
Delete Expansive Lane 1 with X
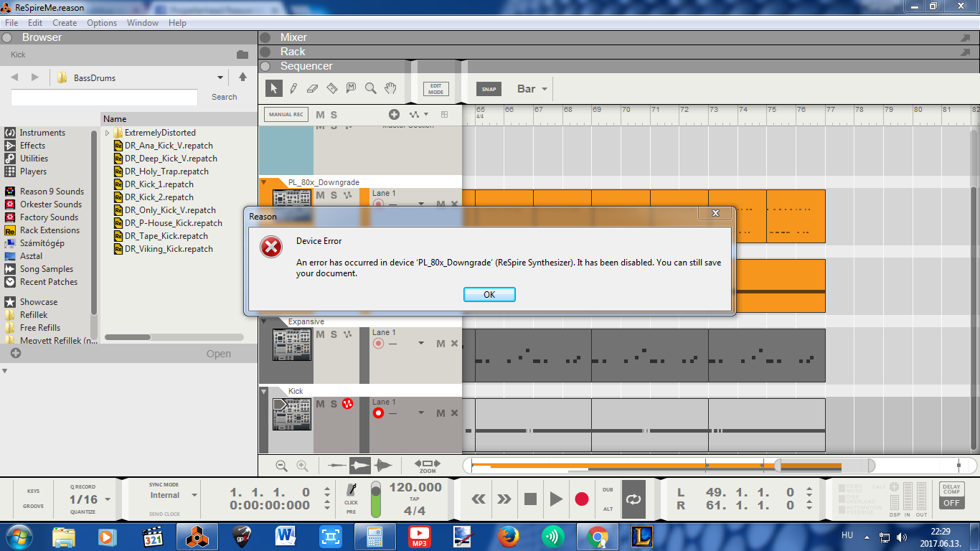pos(454,344)
